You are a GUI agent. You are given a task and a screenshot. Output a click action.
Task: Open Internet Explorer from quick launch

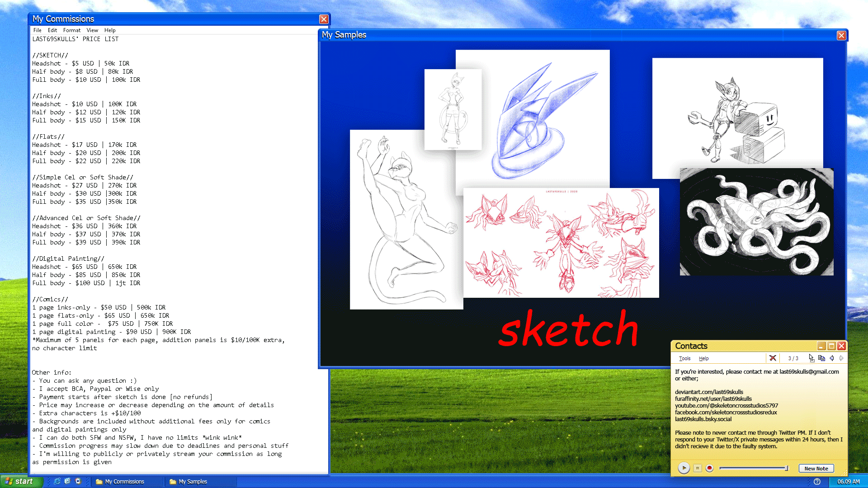click(57, 481)
